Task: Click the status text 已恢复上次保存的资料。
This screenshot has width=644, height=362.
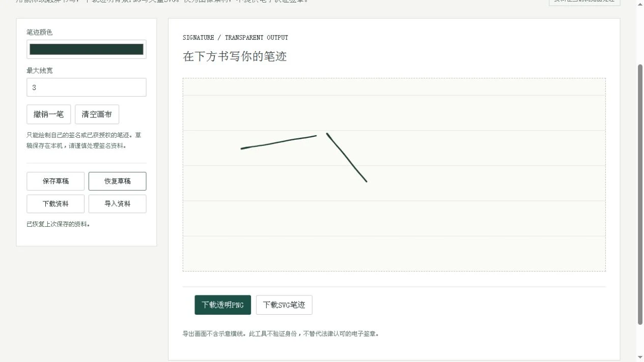Action: tap(59, 224)
